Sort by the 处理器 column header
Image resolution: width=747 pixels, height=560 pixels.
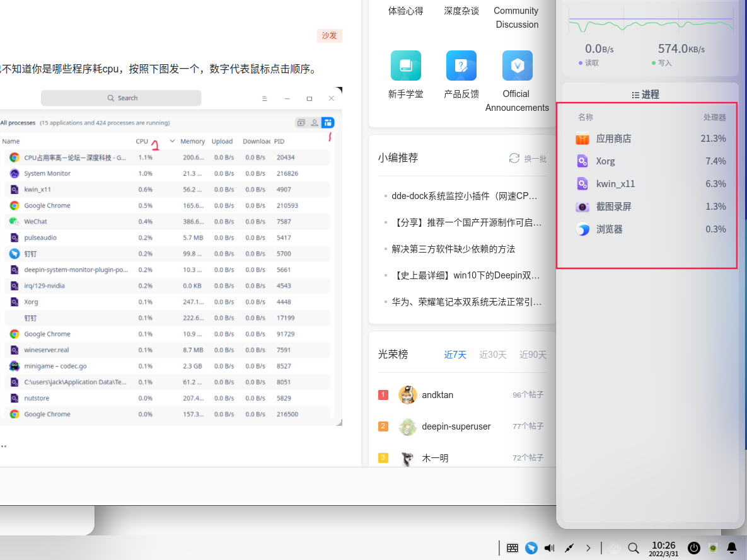[x=715, y=117]
